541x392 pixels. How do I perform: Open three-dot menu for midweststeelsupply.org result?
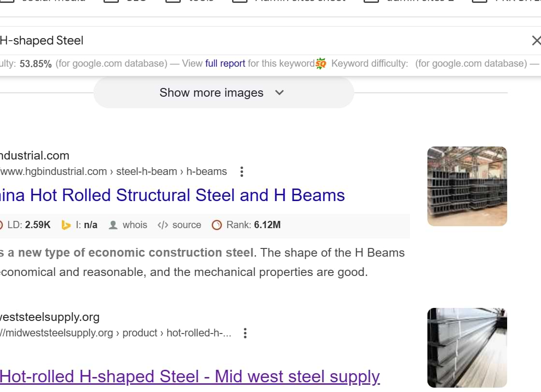point(245,333)
